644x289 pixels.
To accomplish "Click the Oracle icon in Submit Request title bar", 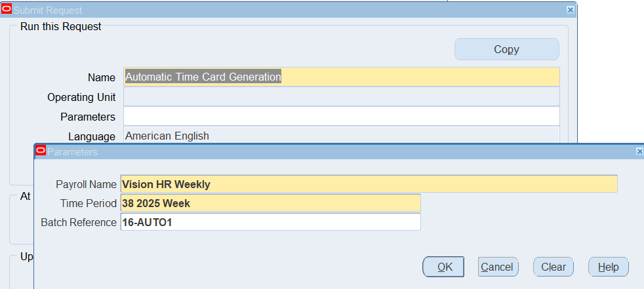I will pyautogui.click(x=7, y=10).
